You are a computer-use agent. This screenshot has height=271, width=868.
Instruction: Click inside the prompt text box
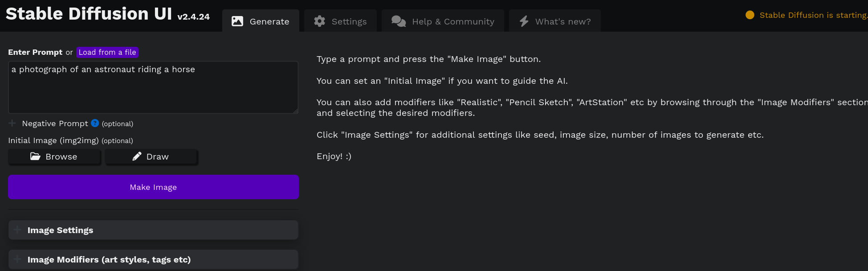point(153,87)
